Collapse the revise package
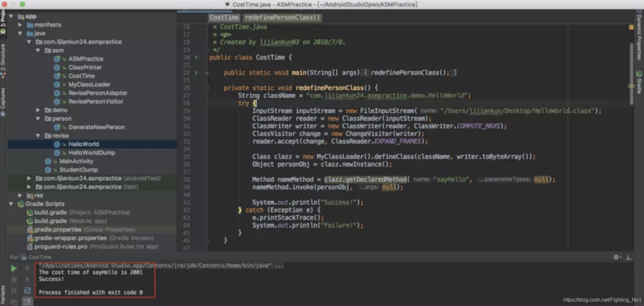 (x=38, y=136)
